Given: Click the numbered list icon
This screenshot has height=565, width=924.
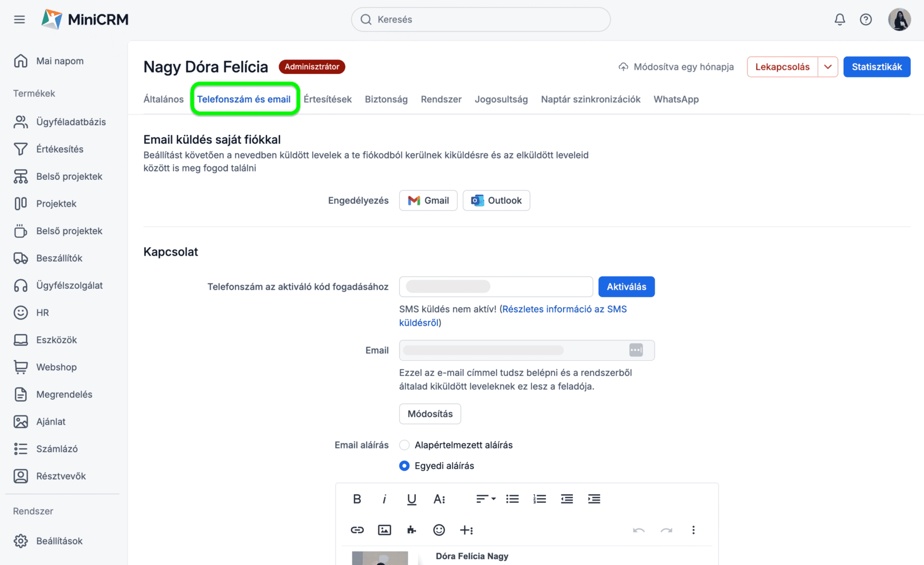Looking at the screenshot, I should click(x=539, y=499).
